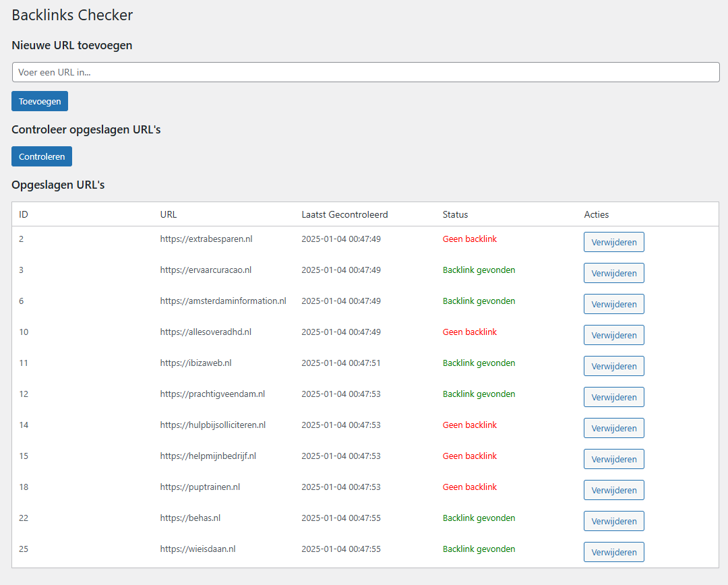Click the 'Backlinks Checker' page title

click(x=72, y=15)
